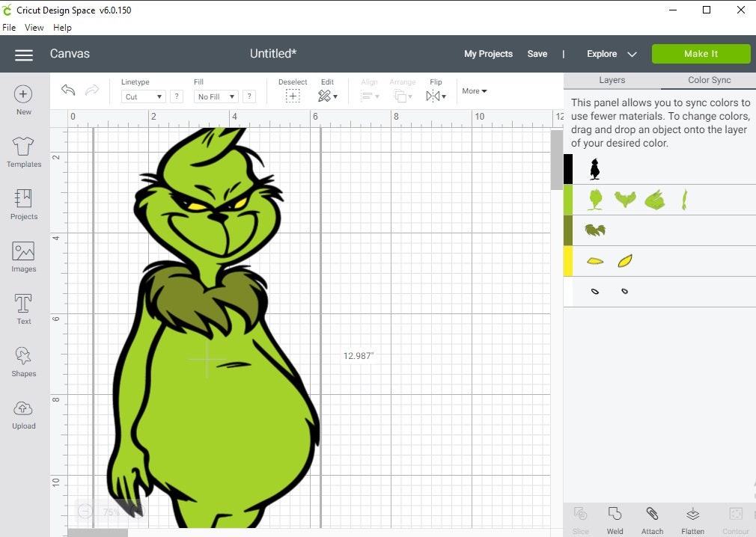
Task: Click the Canvas label
Action: (70, 53)
